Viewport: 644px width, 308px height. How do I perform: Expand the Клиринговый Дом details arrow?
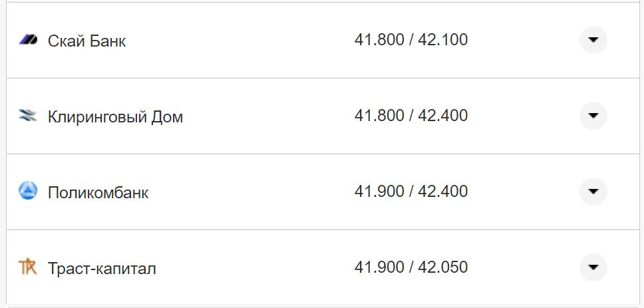click(x=593, y=116)
